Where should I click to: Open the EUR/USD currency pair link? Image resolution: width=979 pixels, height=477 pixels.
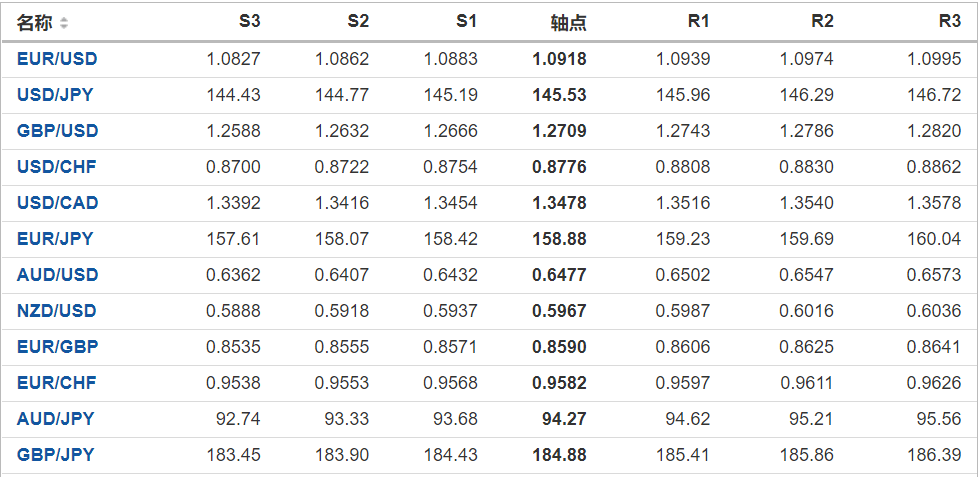(57, 59)
